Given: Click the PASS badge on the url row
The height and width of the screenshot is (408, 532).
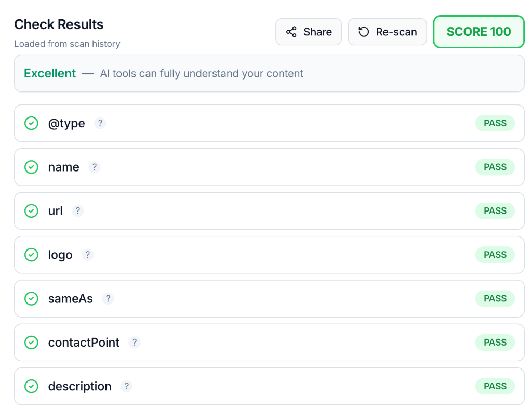Looking at the screenshot, I should [x=495, y=211].
